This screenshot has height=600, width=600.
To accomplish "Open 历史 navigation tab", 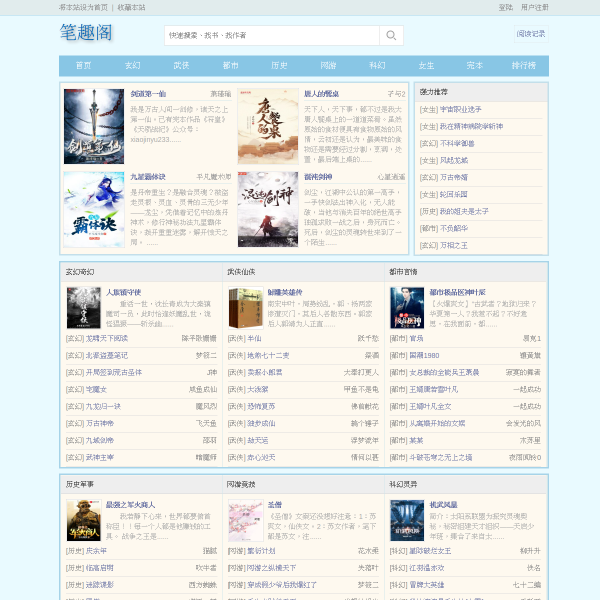I will tap(279, 65).
